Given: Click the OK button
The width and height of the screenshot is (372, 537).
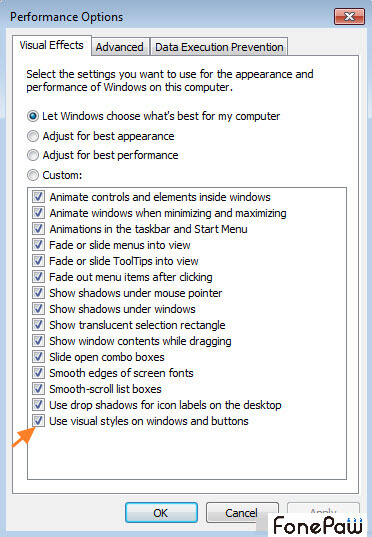Looking at the screenshot, I should tap(161, 513).
